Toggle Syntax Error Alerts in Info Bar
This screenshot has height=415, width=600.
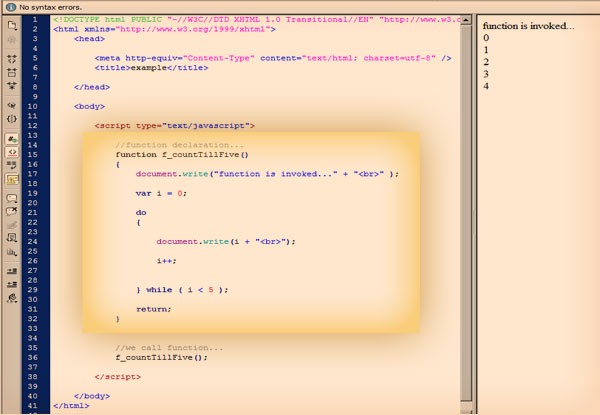coord(12,179)
